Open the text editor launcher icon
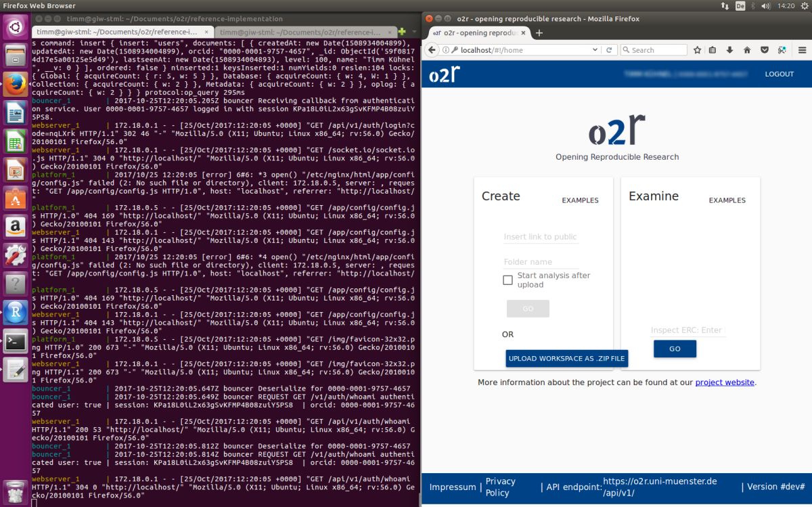 (x=15, y=370)
